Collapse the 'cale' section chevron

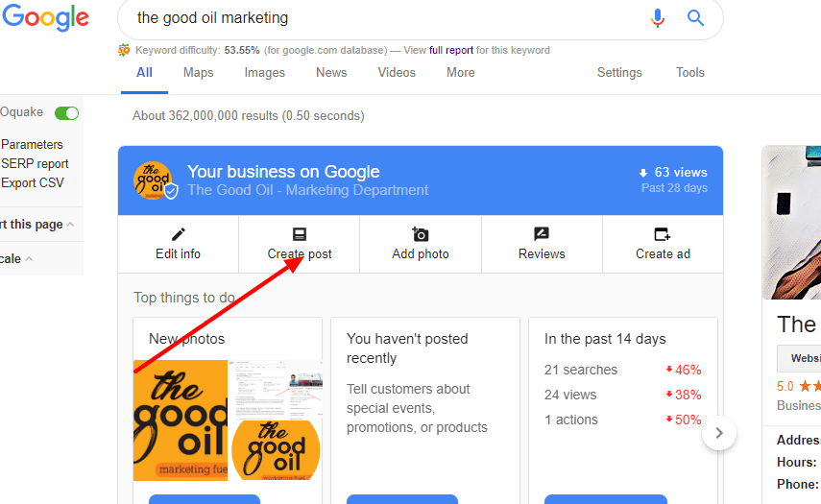coord(30,258)
